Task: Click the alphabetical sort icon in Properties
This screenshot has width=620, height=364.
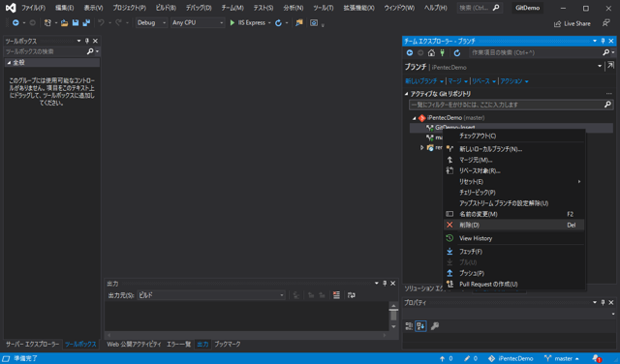Action: (x=420, y=326)
